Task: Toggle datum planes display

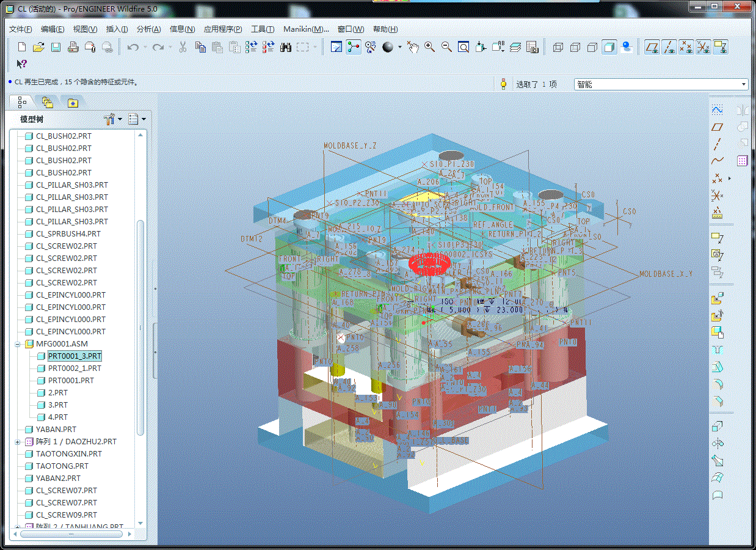Action: 653,47
